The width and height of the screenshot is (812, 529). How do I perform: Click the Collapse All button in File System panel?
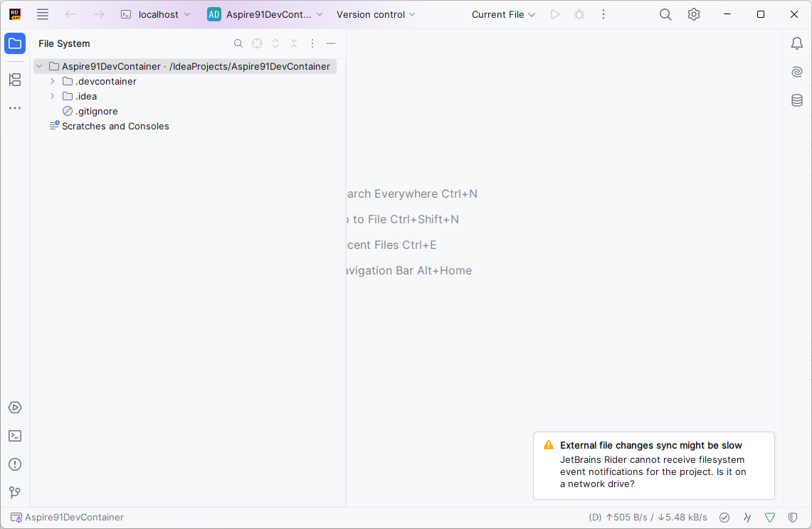point(293,43)
